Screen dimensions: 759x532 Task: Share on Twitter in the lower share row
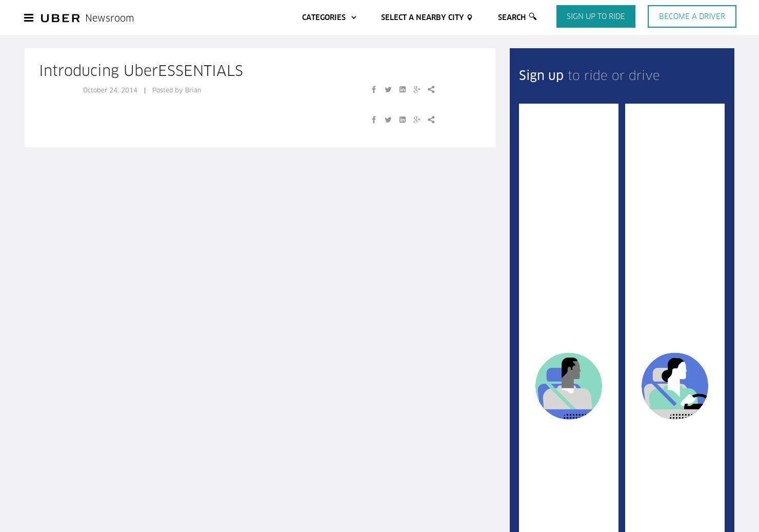click(388, 120)
